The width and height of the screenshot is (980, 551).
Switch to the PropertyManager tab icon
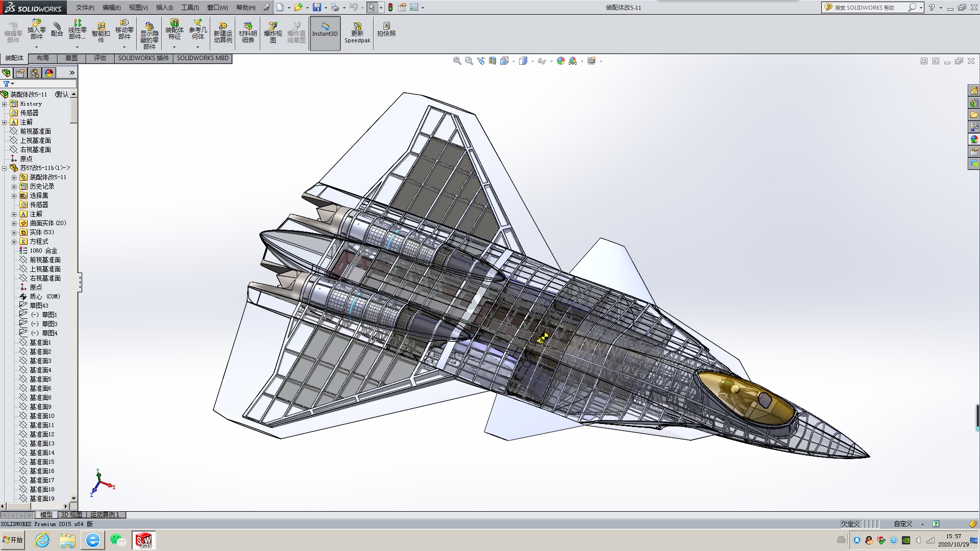tap(20, 73)
